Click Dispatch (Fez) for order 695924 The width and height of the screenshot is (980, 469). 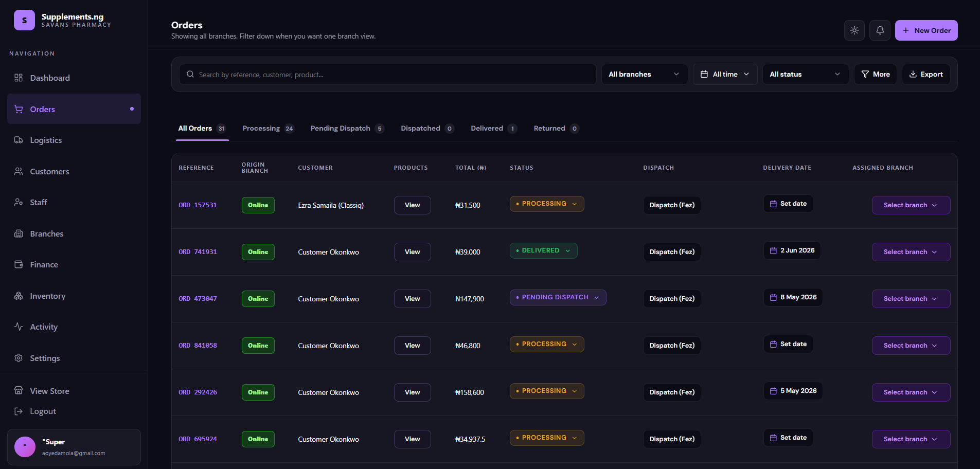(672, 439)
